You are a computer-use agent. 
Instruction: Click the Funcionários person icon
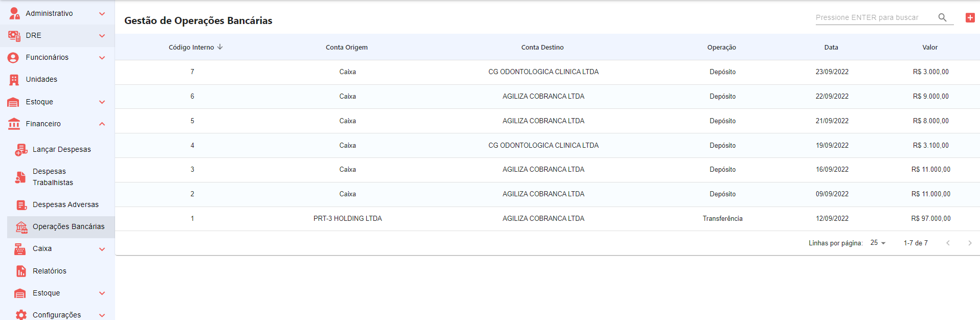point(13,58)
